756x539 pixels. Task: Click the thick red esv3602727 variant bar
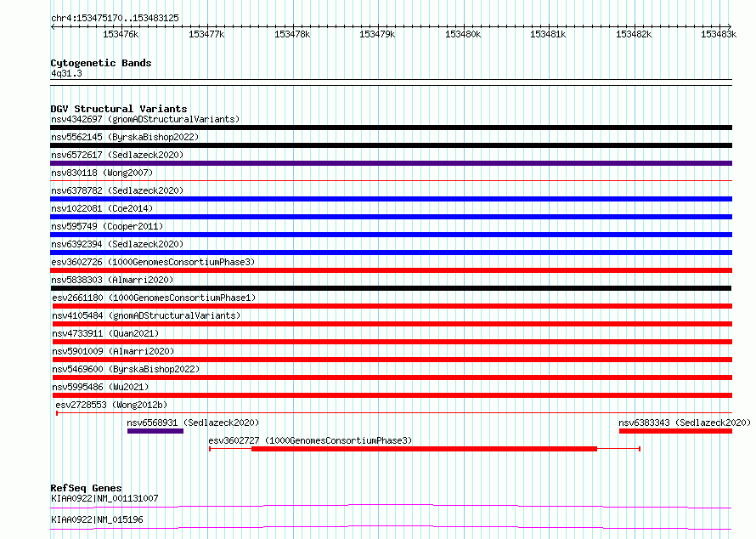[424, 449]
